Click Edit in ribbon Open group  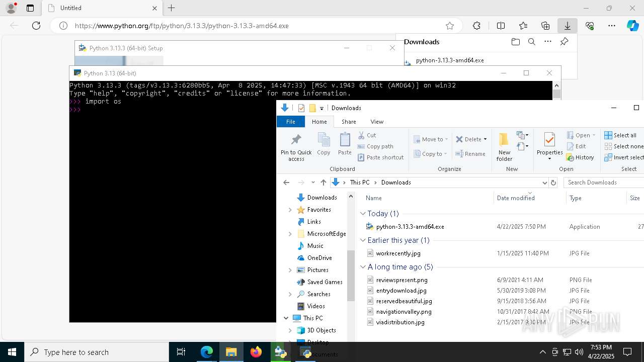576,146
